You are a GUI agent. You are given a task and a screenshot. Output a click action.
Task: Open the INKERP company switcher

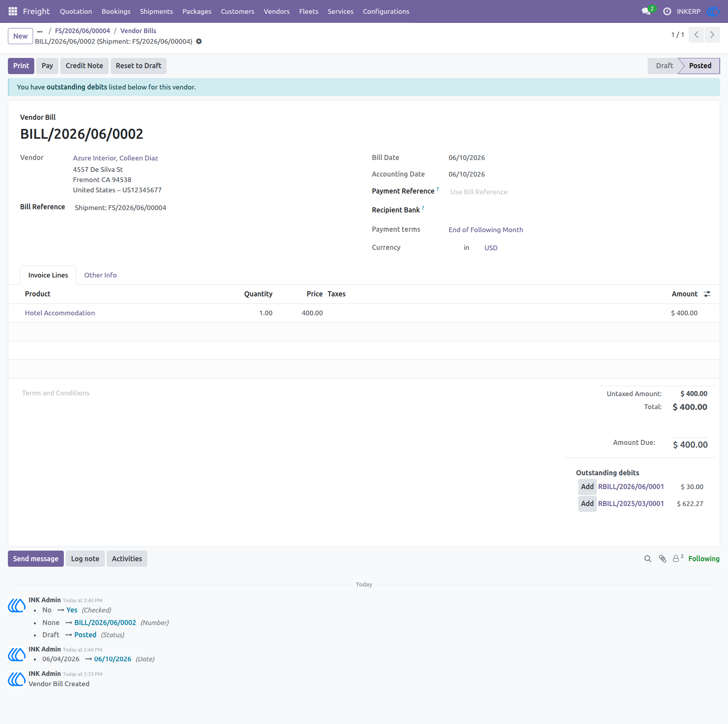pos(689,11)
